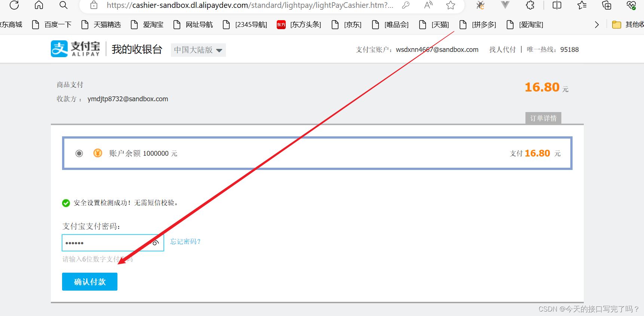
Task: Open the [天猫] bookmark
Action: tap(434, 25)
